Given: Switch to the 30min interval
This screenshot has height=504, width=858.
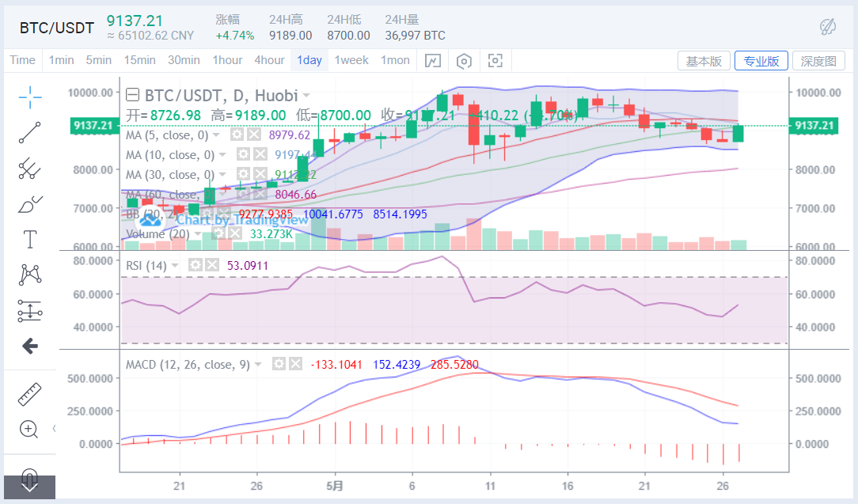Looking at the screenshot, I should (184, 60).
